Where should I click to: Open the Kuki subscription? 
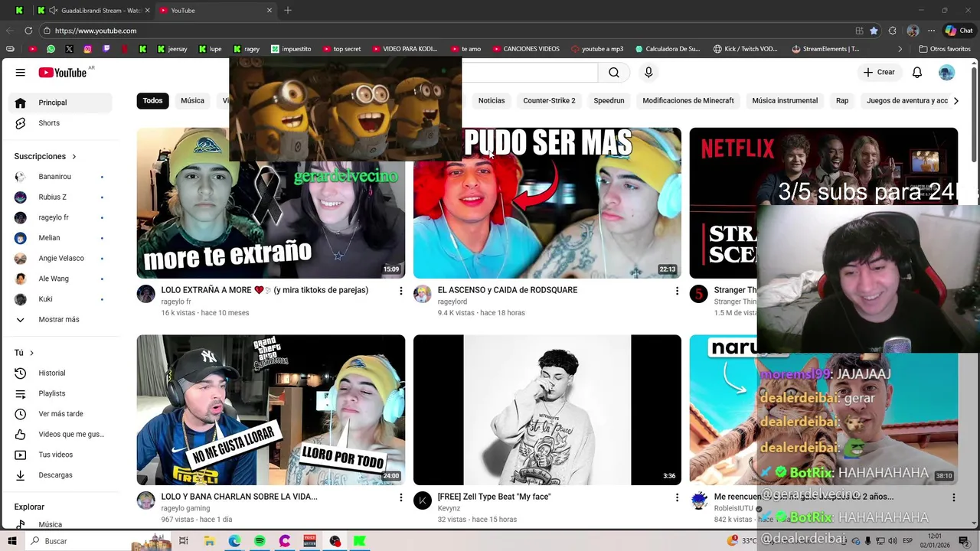click(61, 299)
